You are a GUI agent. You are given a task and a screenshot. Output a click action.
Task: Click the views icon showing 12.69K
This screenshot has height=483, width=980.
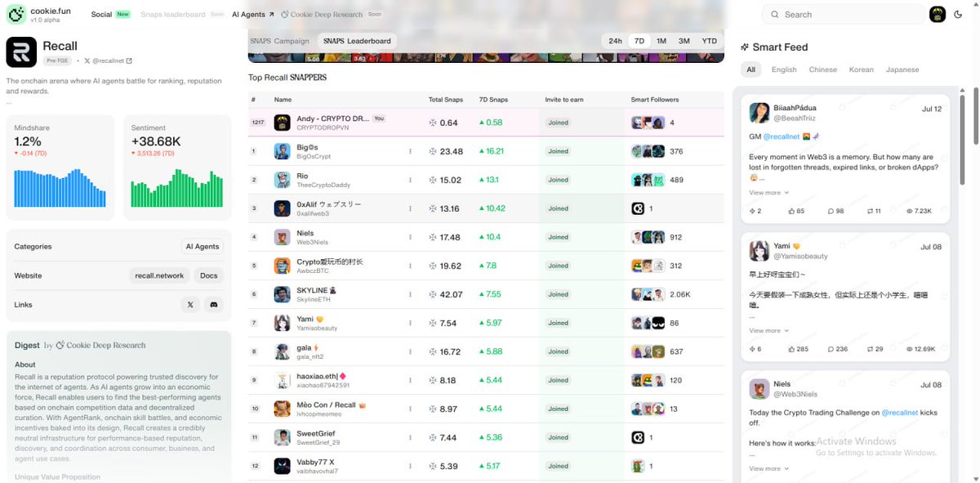[910, 349]
